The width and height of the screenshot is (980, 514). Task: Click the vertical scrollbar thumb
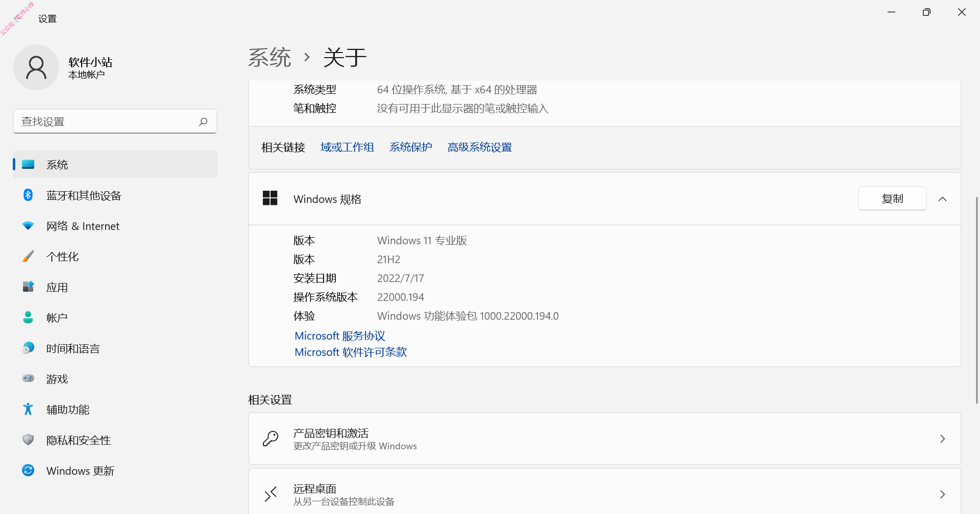tap(977, 300)
